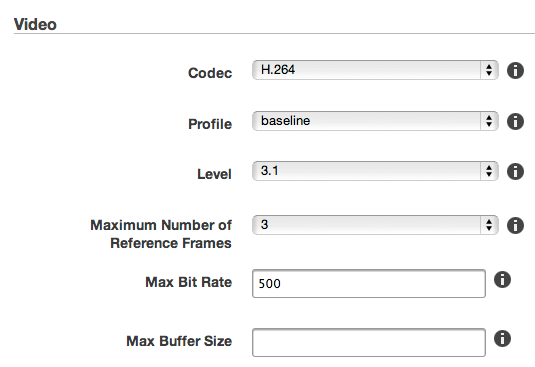Viewport: 535px width, 367px height.
Task: Click the Level dropdown stepper arrows
Action: 489,171
